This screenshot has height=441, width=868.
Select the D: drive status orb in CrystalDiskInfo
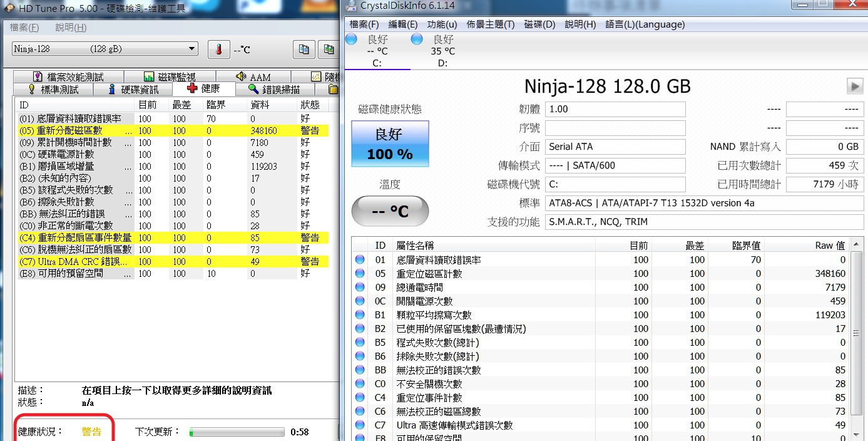417,39
